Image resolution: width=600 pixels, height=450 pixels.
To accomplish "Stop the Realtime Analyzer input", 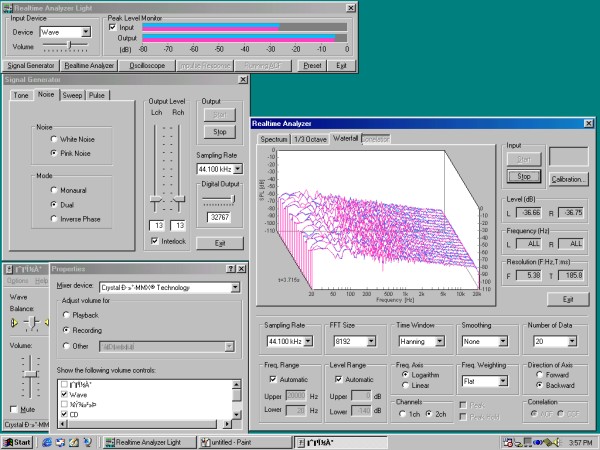I will click(x=524, y=176).
